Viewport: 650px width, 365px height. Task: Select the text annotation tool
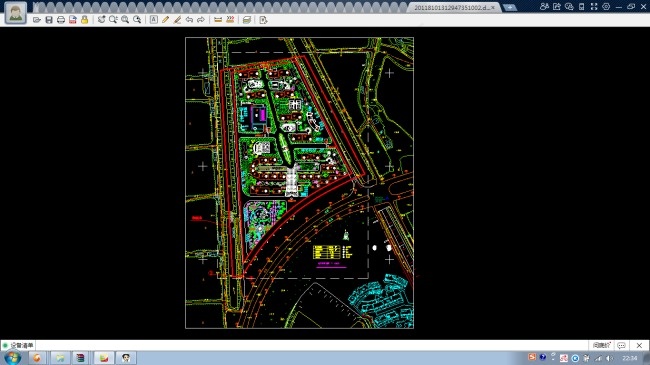(x=154, y=20)
